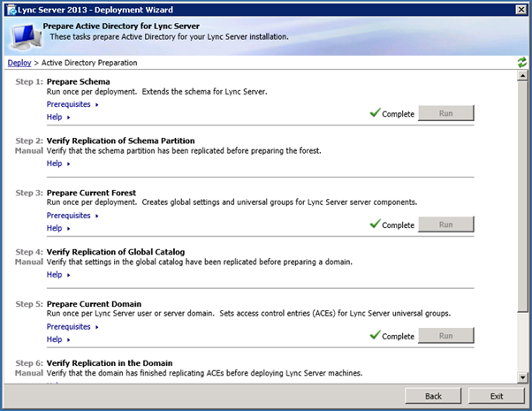Click the Lync Server title bar icon
This screenshot has width=532, height=411.
(x=11, y=10)
